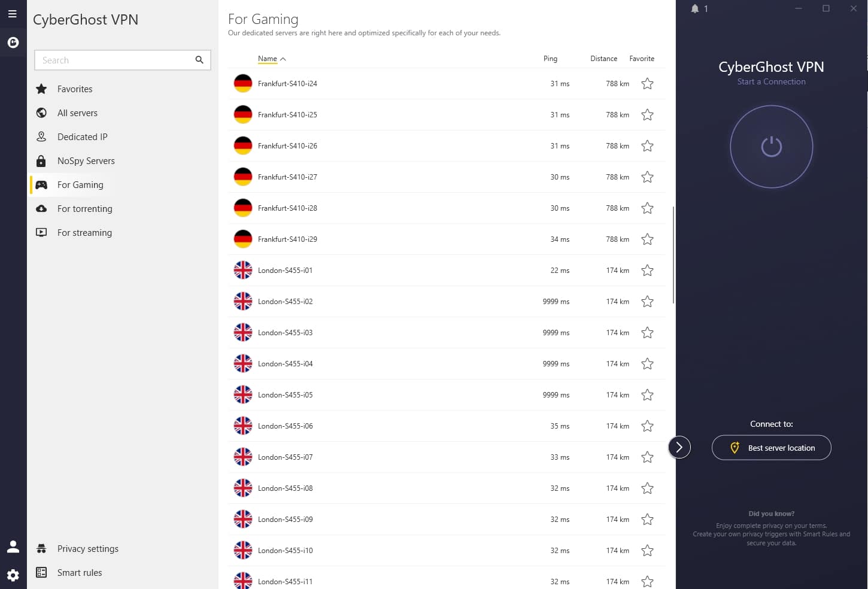868x589 pixels.
Task: Click the power connect button
Action: coord(771,147)
